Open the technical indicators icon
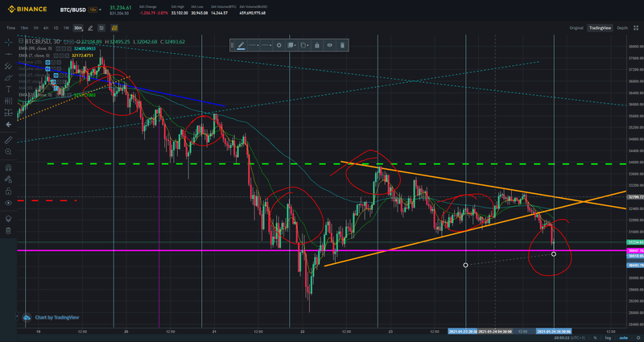 [101, 28]
